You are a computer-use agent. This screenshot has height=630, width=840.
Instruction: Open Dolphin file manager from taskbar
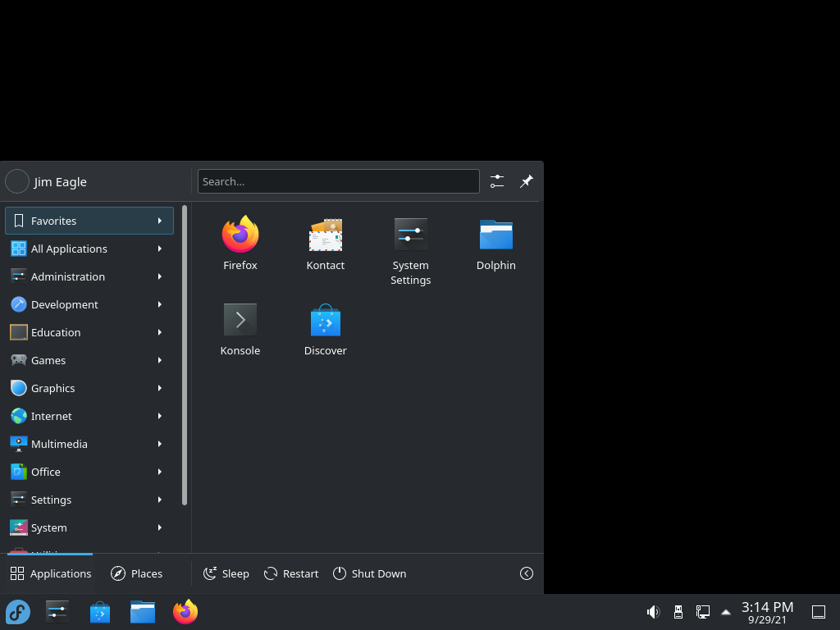coord(143,612)
